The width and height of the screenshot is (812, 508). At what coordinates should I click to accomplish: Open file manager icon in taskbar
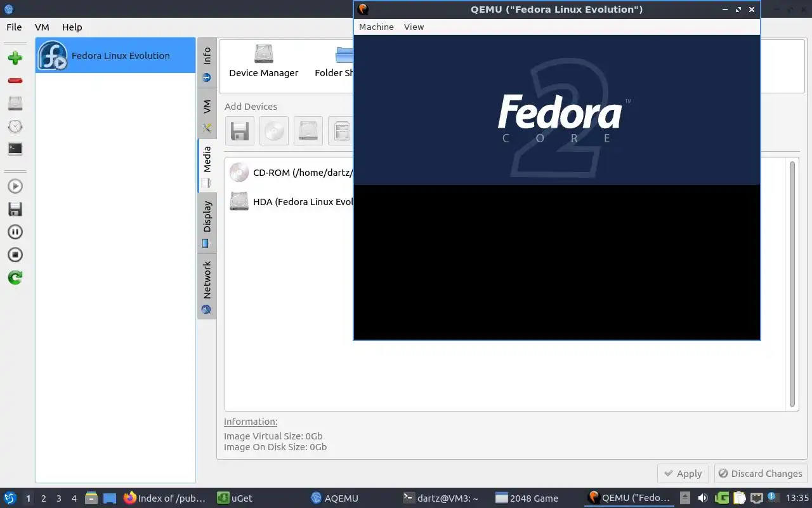[x=91, y=498]
